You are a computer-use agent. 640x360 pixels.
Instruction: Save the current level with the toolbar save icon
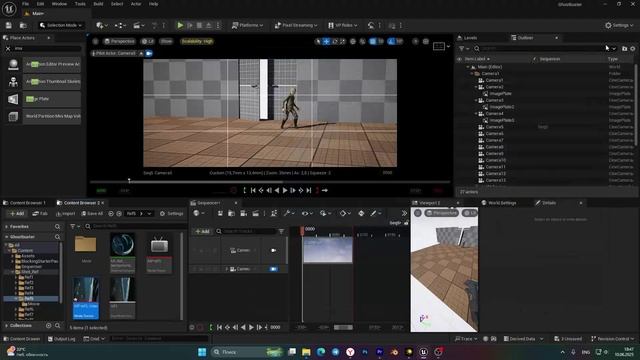[x=9, y=25]
